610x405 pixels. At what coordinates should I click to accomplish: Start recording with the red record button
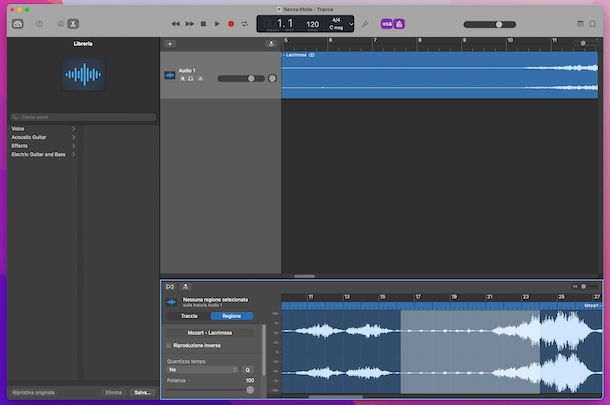click(x=231, y=24)
